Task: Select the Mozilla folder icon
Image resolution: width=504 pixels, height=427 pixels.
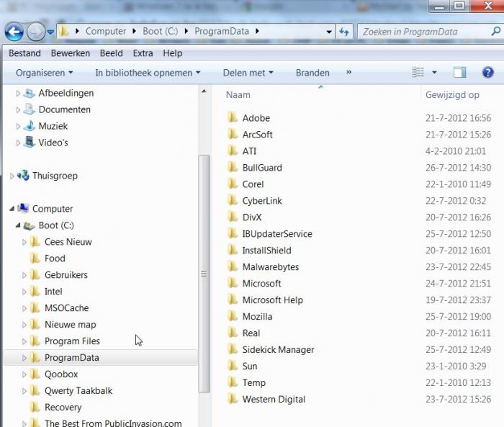Action: coord(233,315)
